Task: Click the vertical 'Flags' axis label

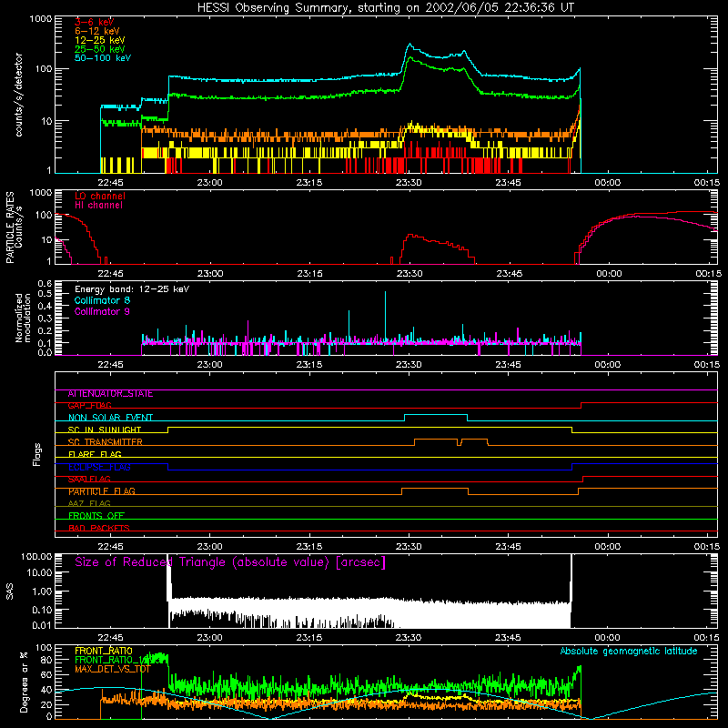Action: pyautogui.click(x=37, y=454)
